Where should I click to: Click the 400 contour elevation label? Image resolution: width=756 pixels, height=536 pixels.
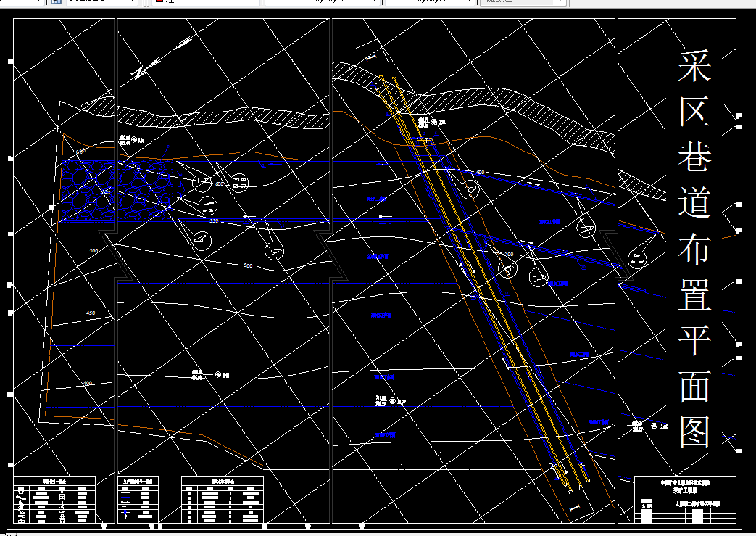pos(87,383)
